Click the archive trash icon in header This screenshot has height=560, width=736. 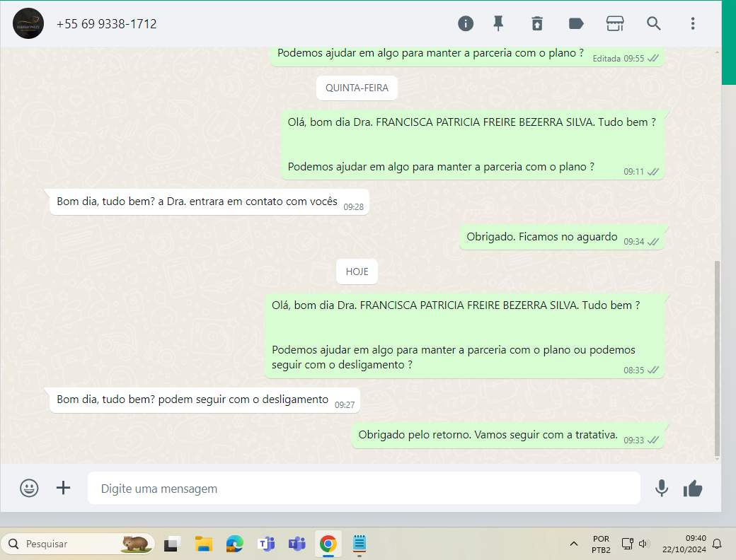537,23
